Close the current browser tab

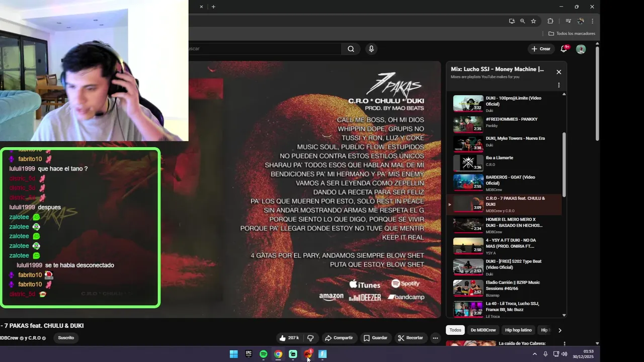pyautogui.click(x=201, y=7)
